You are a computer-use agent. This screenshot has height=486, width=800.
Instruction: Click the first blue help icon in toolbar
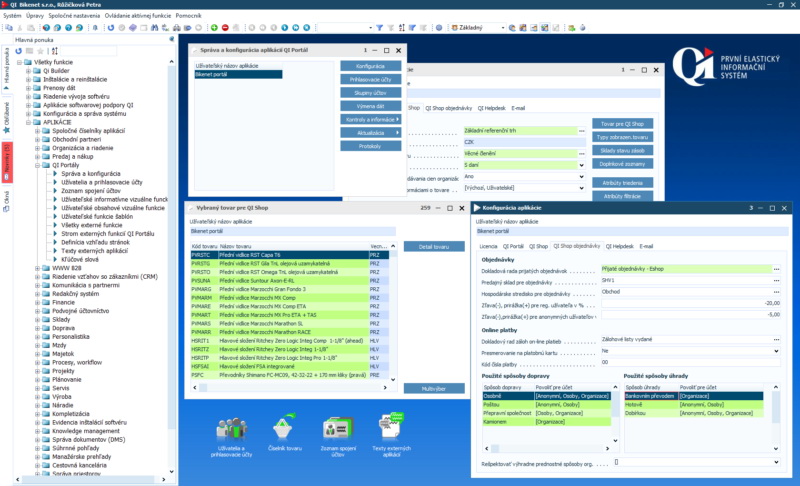(x=46, y=28)
